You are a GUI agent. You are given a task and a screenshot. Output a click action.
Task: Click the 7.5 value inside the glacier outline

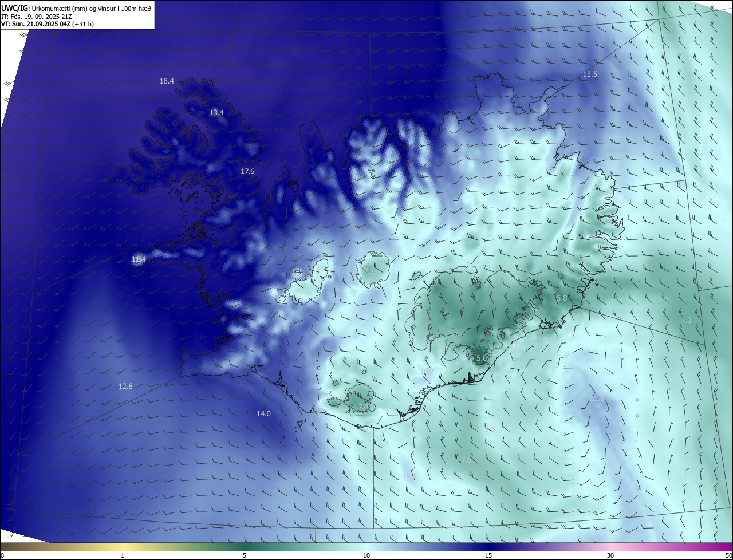(x=369, y=271)
